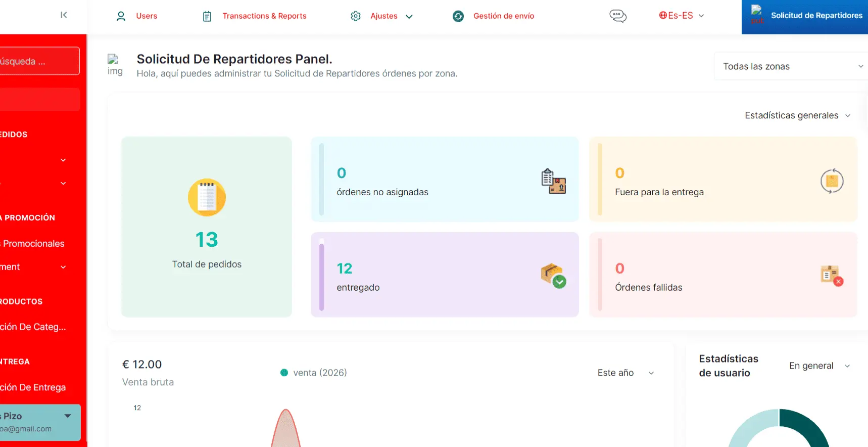Image resolution: width=868 pixels, height=447 pixels.
Task: Click the Transactions & Reports clipboard icon
Action: pyautogui.click(x=207, y=16)
